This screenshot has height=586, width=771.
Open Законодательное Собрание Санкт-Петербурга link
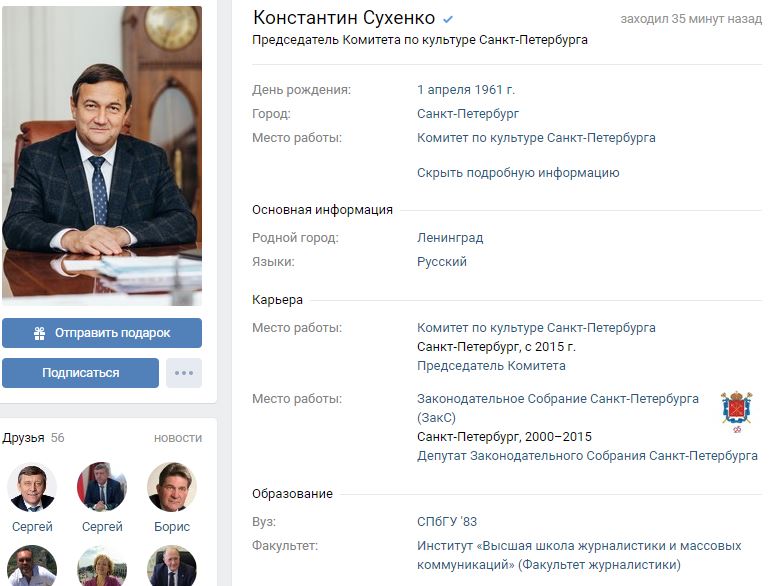(x=558, y=408)
